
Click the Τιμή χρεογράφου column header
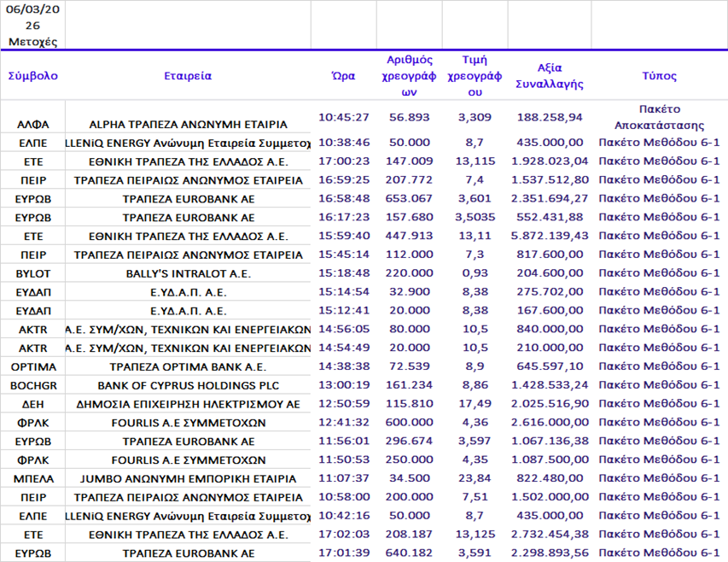coord(475,76)
